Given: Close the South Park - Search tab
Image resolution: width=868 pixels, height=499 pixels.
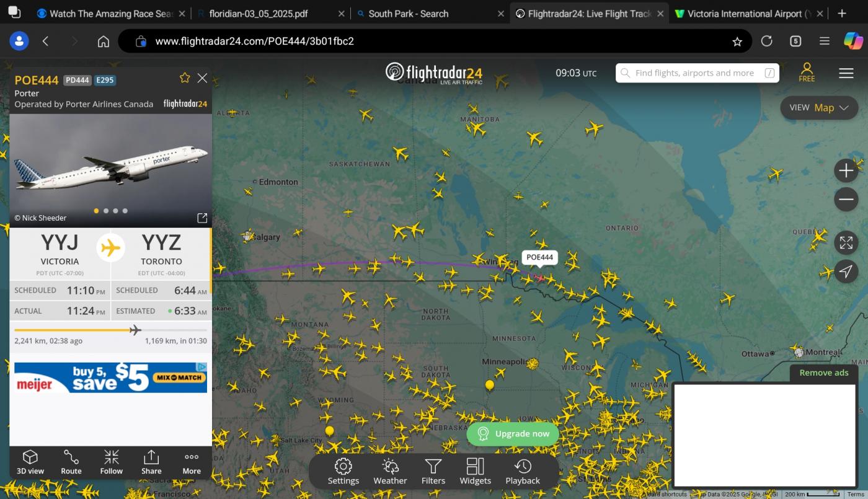Looking at the screenshot, I should pyautogui.click(x=501, y=14).
